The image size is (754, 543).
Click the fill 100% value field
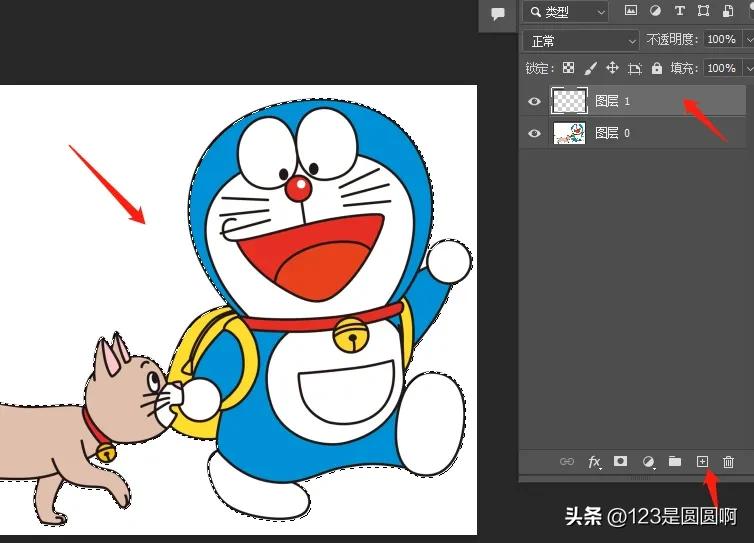pos(721,68)
